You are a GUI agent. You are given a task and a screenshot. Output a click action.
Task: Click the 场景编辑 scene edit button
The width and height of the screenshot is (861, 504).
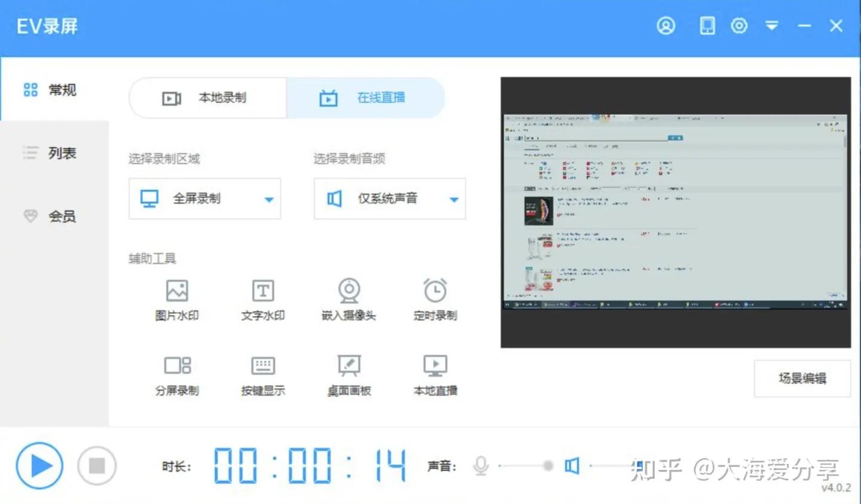802,378
